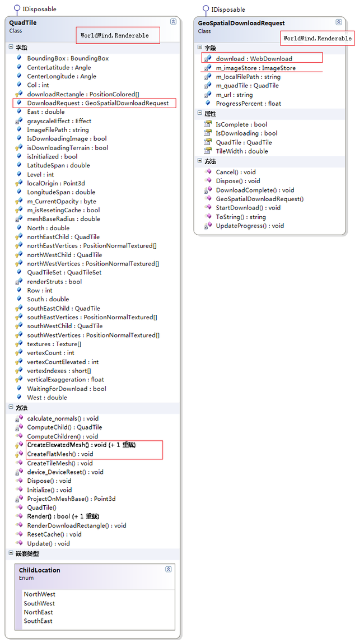Click the UpdateProgress method icon
The height and width of the screenshot is (643, 364).
(208, 226)
